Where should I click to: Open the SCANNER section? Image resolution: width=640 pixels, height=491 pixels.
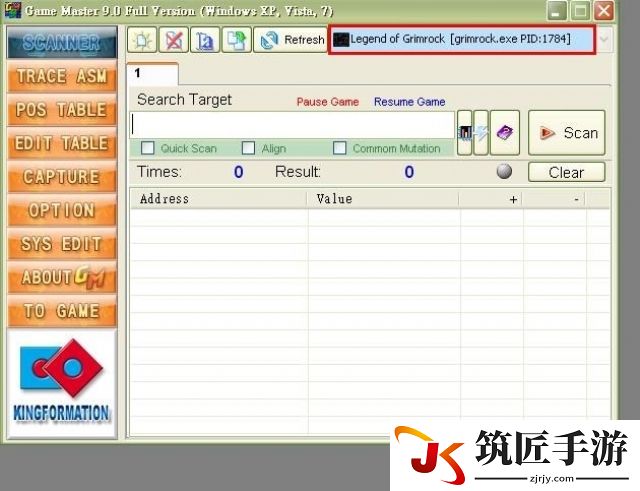(x=62, y=42)
